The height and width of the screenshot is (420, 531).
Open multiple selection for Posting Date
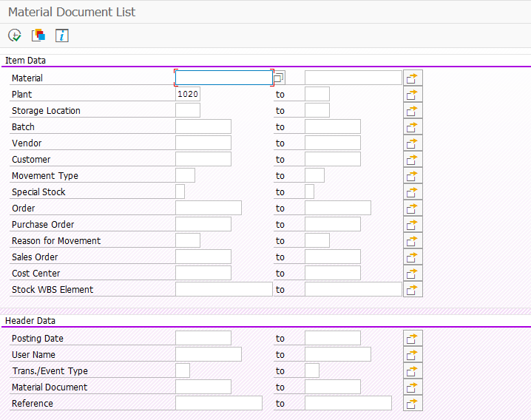click(413, 339)
